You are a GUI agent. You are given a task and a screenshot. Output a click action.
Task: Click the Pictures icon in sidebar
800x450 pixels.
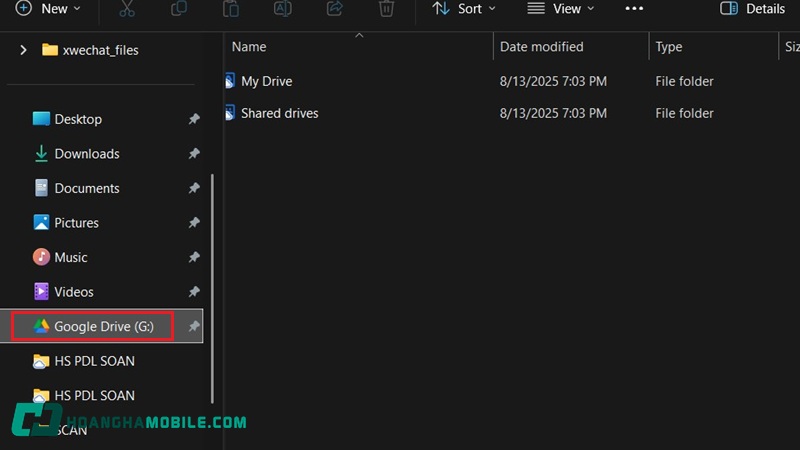(41, 222)
